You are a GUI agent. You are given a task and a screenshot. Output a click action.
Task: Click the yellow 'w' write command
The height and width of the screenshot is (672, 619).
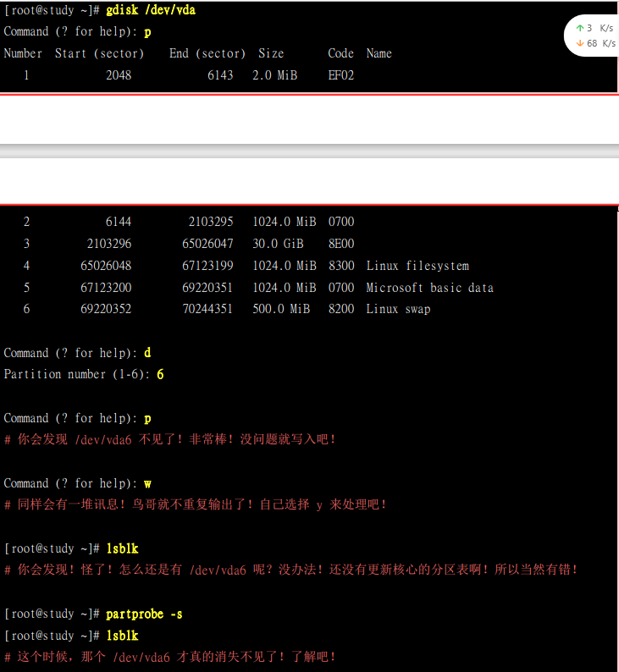click(147, 484)
